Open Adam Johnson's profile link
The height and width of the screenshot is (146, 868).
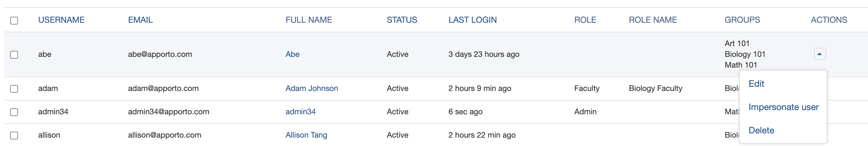pos(311,88)
